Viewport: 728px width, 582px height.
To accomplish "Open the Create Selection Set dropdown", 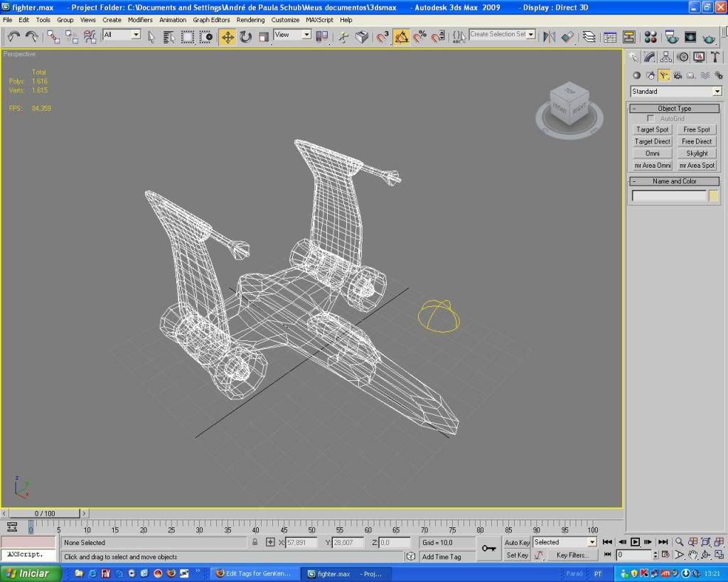I will (x=502, y=34).
